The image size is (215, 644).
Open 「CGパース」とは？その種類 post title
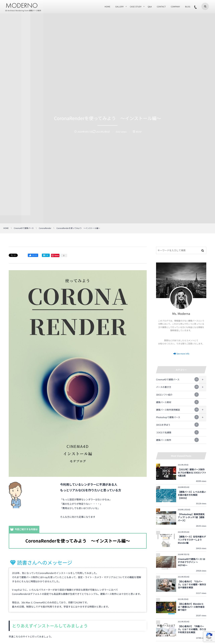192,584
